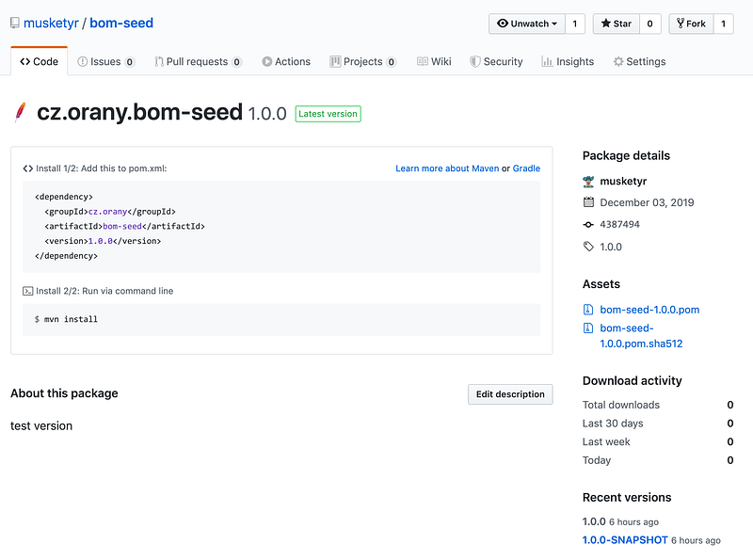
Task: Click the mvn install command text
Action: tap(72, 319)
